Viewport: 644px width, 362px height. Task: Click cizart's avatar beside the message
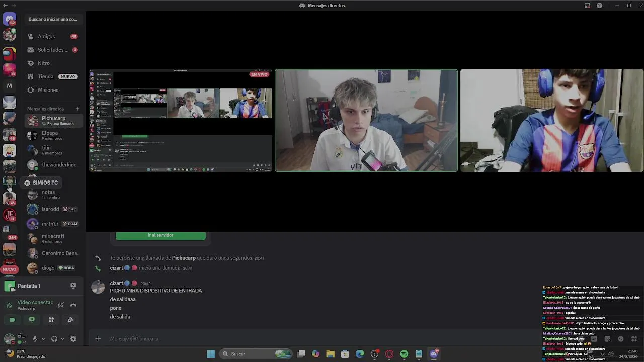tap(98, 287)
